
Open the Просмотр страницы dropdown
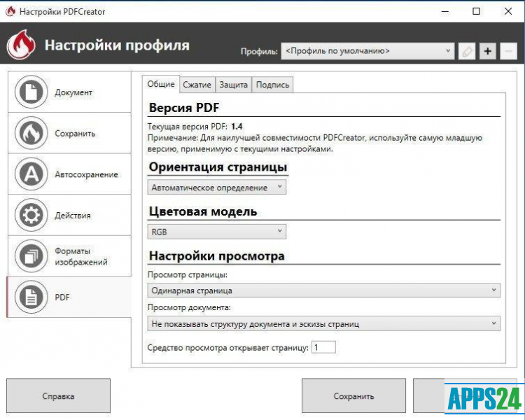point(324,290)
